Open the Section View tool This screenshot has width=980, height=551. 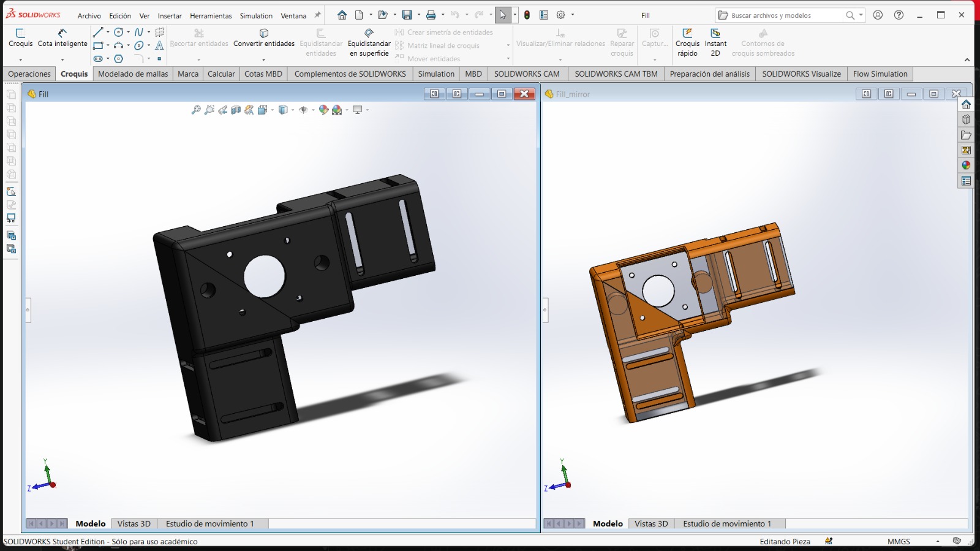pyautogui.click(x=236, y=110)
